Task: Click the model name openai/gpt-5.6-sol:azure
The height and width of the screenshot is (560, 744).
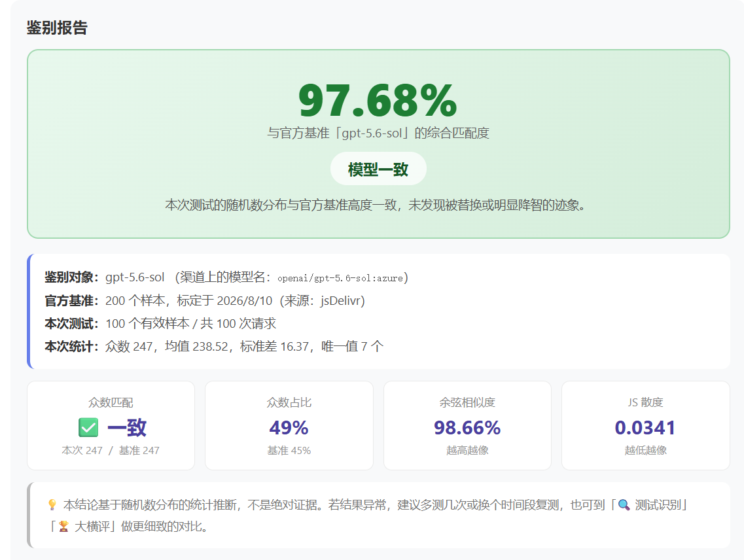Action: pyautogui.click(x=340, y=278)
